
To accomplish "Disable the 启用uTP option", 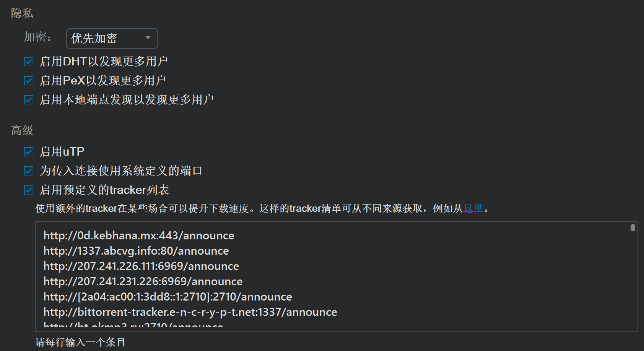I will tap(28, 151).
